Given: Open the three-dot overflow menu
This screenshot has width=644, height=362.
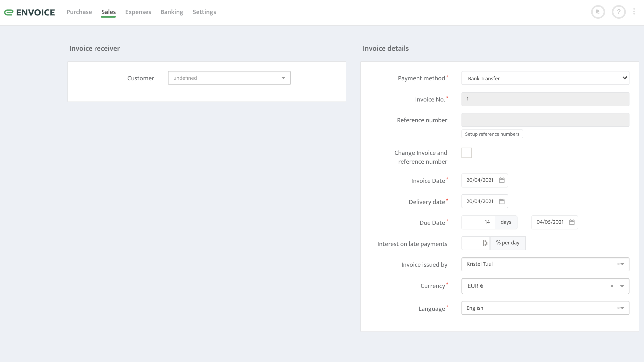Looking at the screenshot, I should point(635,12).
